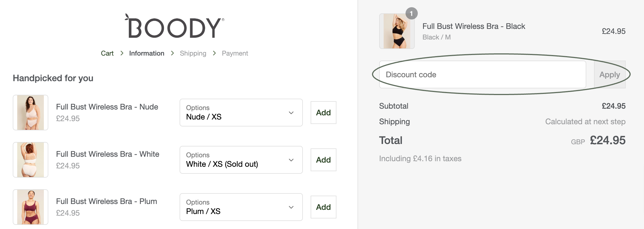Click the Plum bra product thumbnail
Image resolution: width=644 pixels, height=229 pixels.
[x=31, y=207]
